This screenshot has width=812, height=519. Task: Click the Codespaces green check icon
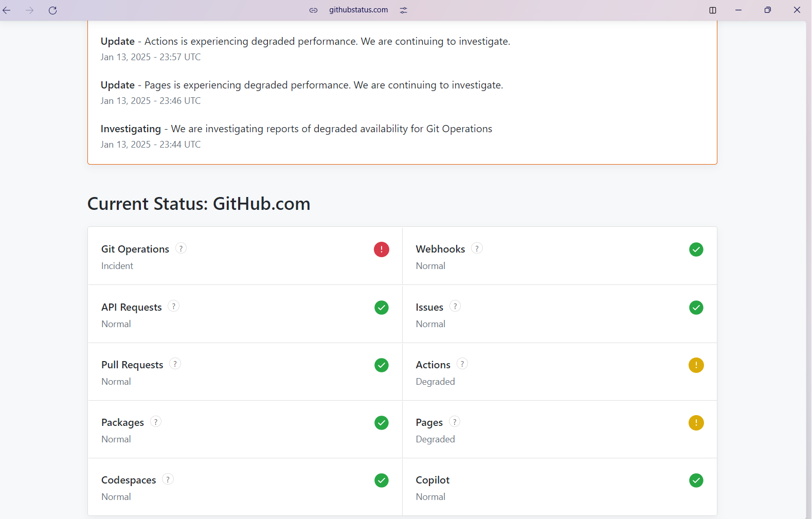[382, 480]
